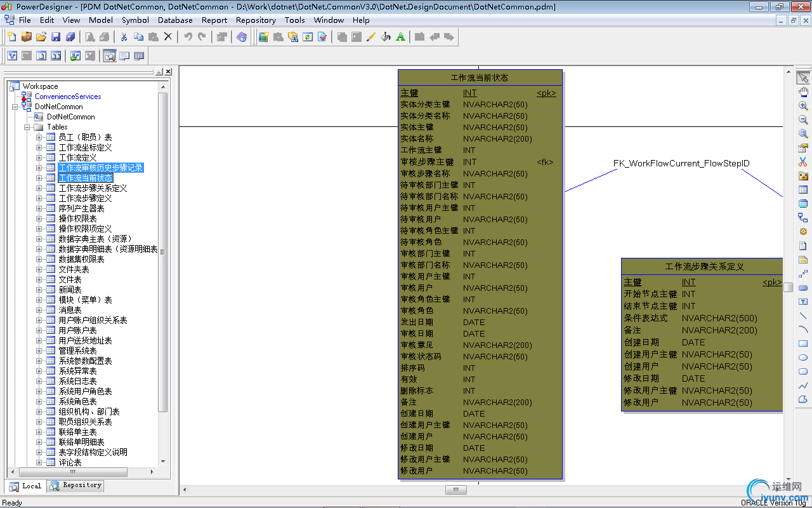The height and width of the screenshot is (508, 812).
Task: Expand the 用户账户表 tree node
Action: click(x=39, y=330)
